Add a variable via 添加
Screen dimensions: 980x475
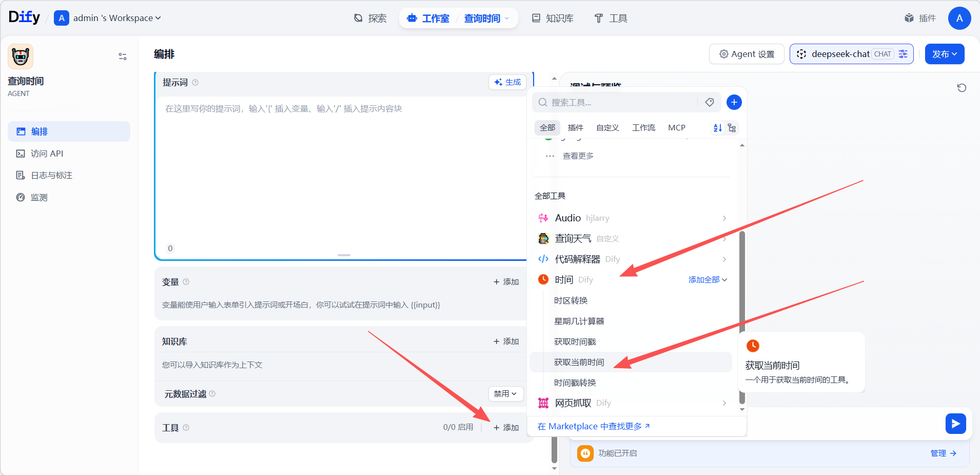506,282
